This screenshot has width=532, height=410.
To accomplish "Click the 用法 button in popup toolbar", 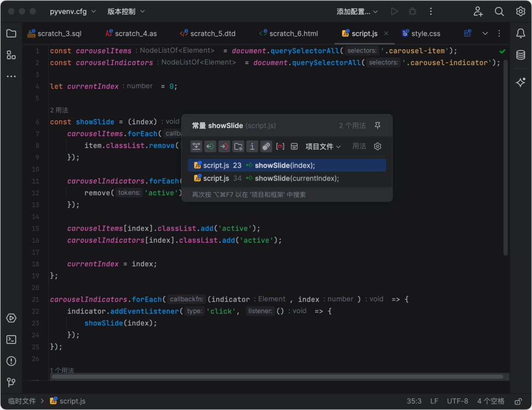I will pyautogui.click(x=359, y=146).
